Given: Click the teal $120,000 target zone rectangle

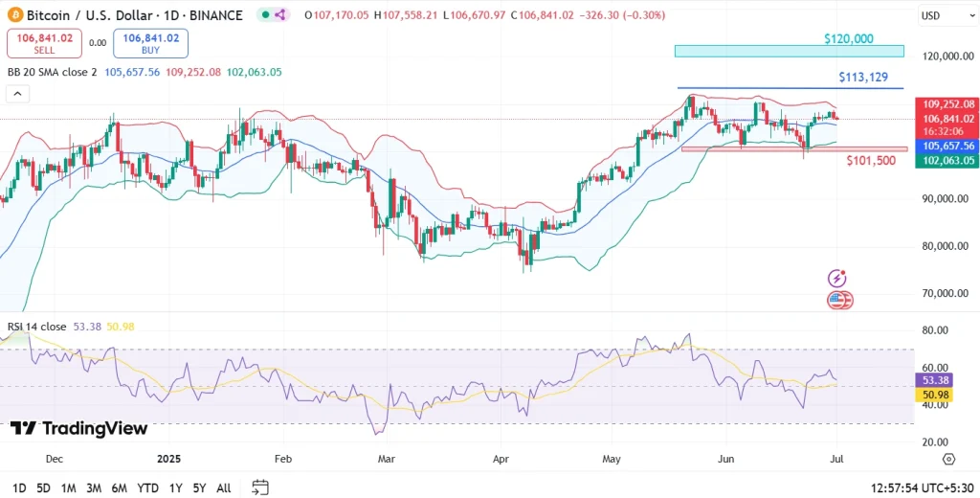Looking at the screenshot, I should coord(788,51).
